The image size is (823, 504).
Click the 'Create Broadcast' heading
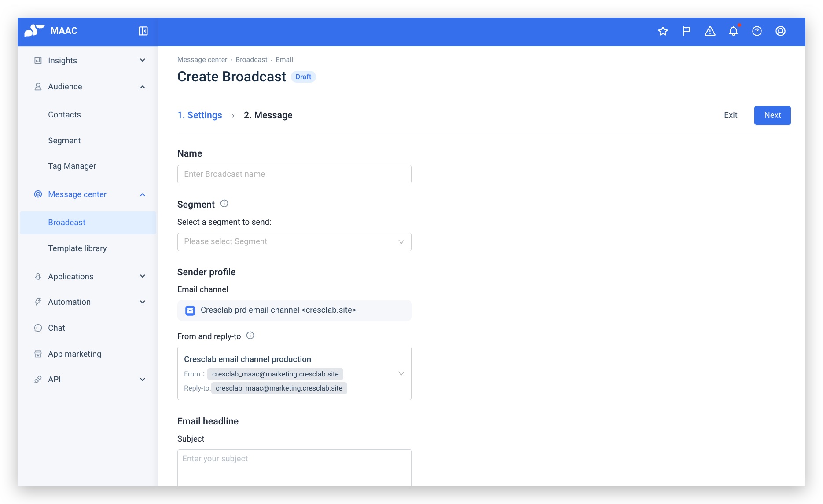coord(232,77)
